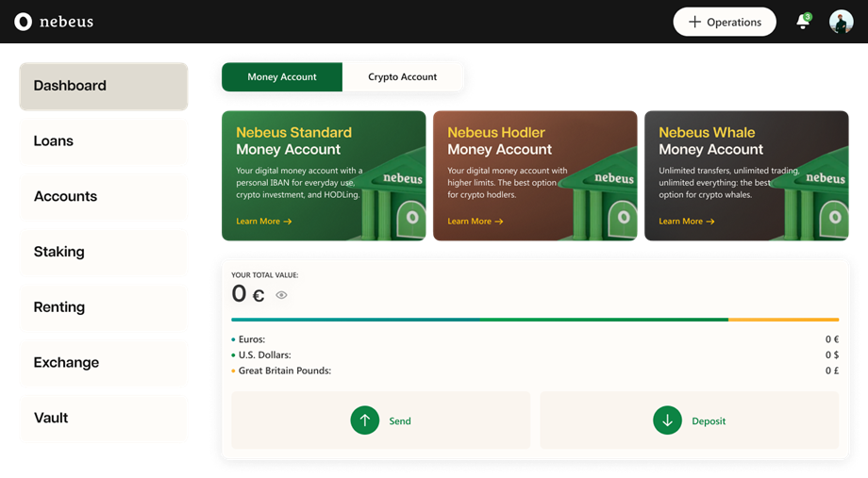This screenshot has height=478, width=868.
Task: Click the 0 $ dollars amount
Action: coord(832,354)
